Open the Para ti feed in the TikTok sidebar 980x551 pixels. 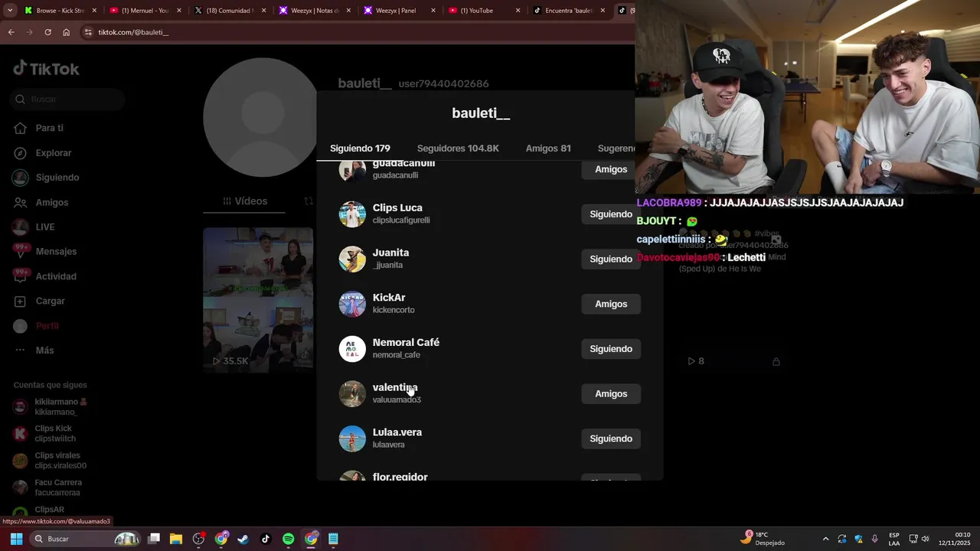[x=49, y=128]
